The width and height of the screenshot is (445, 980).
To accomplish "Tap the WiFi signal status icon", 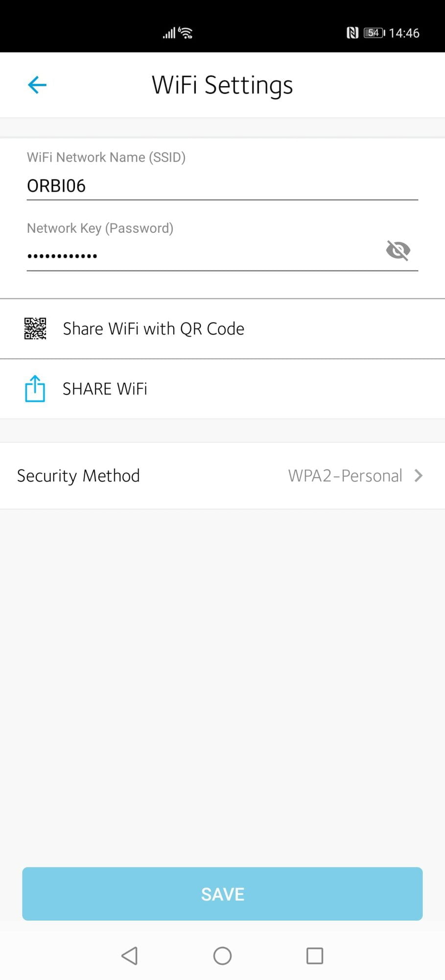I will pos(186,33).
